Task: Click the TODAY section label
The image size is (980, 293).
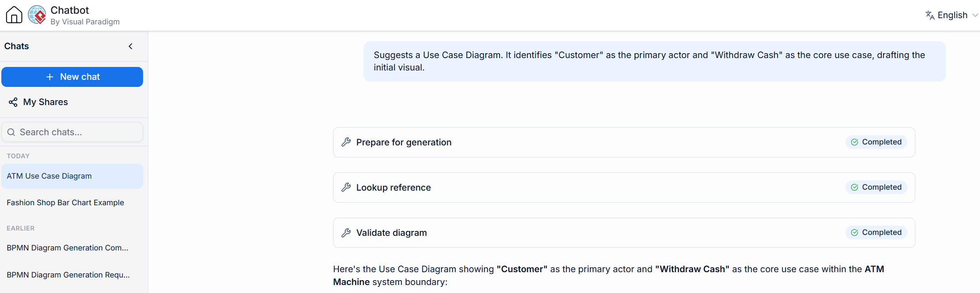Action: 18,156
